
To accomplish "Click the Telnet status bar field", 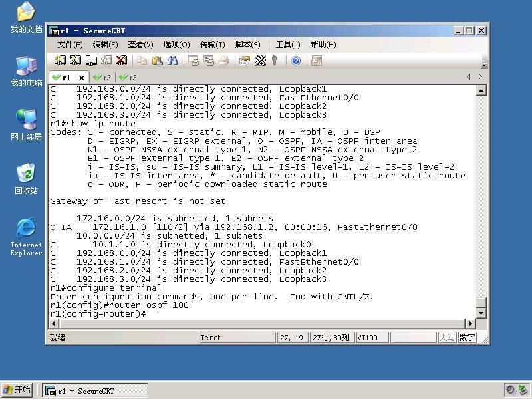I will pyautogui.click(x=237, y=338).
